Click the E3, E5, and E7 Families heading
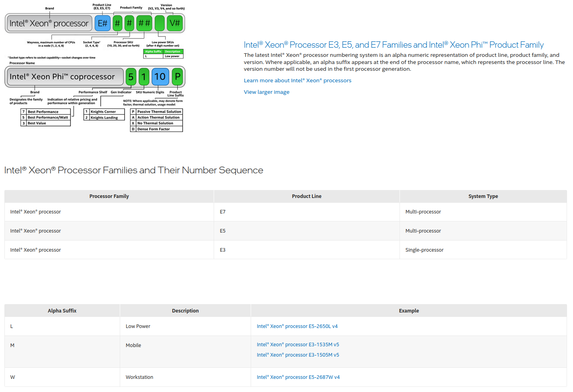This screenshot has height=392, width=573. point(394,45)
